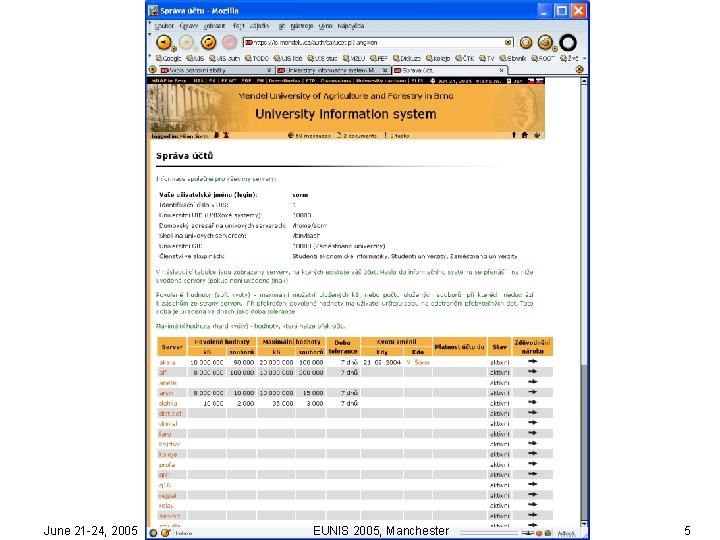Click the Správa účtů page heading
720x540 pixels.
(x=185, y=156)
